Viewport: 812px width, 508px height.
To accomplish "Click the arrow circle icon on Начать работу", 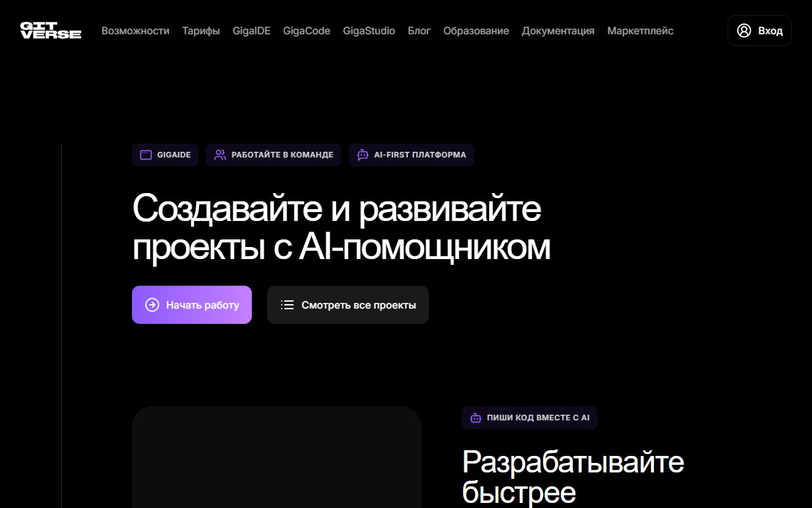I will point(152,305).
